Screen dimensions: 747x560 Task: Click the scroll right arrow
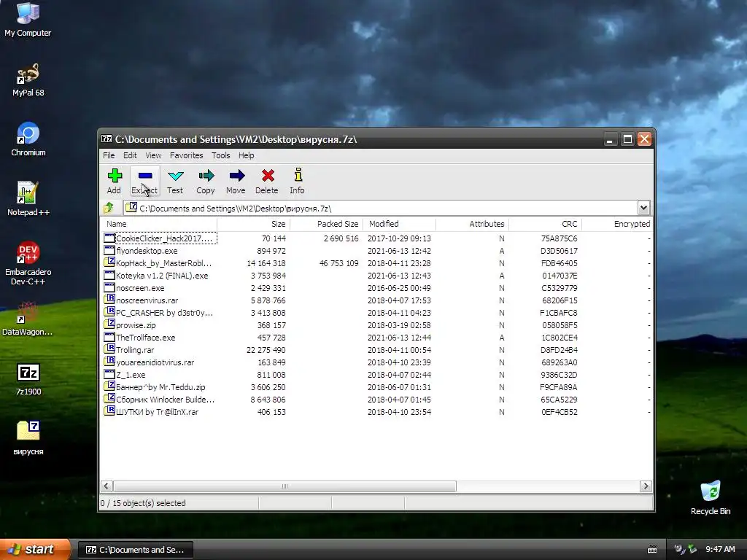pos(646,486)
